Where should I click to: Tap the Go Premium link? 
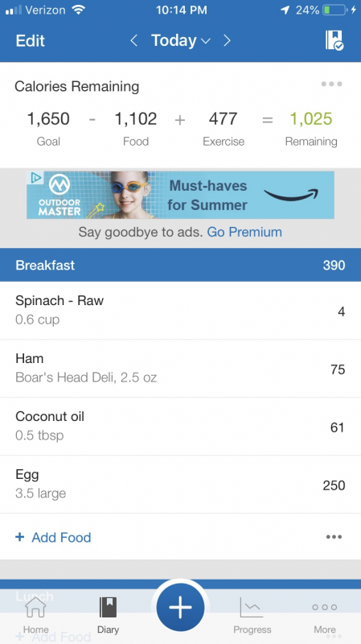tap(244, 232)
